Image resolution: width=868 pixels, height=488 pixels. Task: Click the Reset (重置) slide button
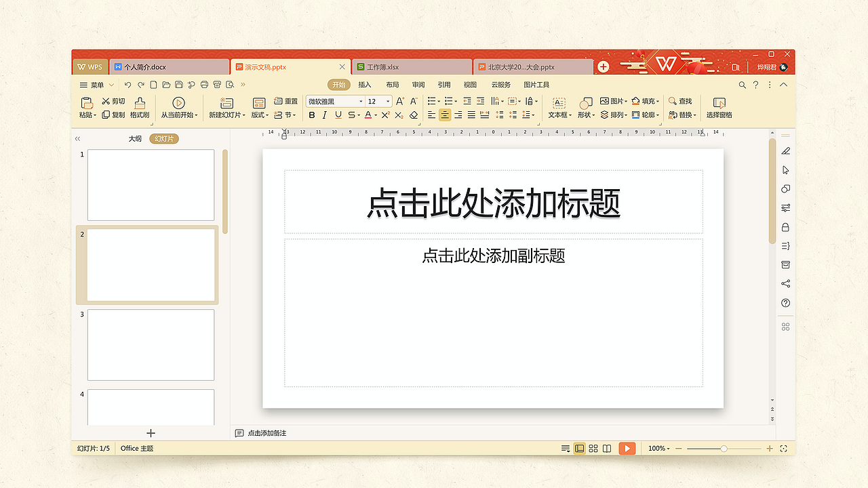(285, 101)
